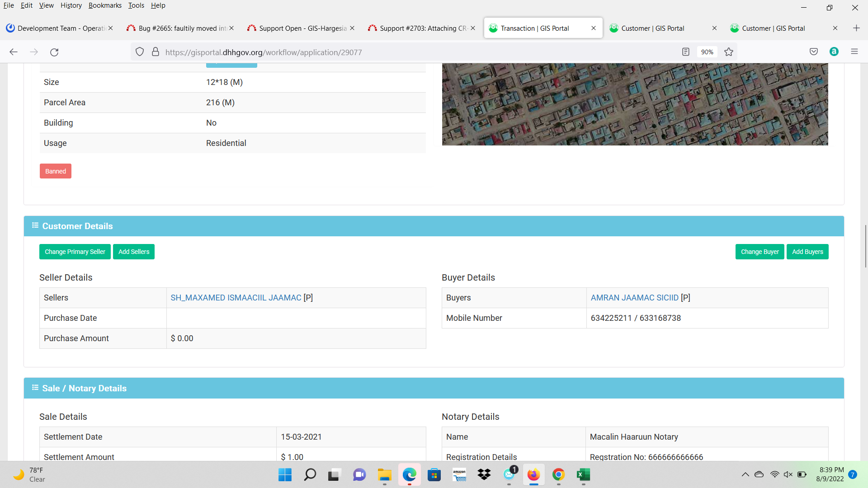Image resolution: width=868 pixels, height=488 pixels.
Task: Click Change Primary Seller button
Action: 75,252
